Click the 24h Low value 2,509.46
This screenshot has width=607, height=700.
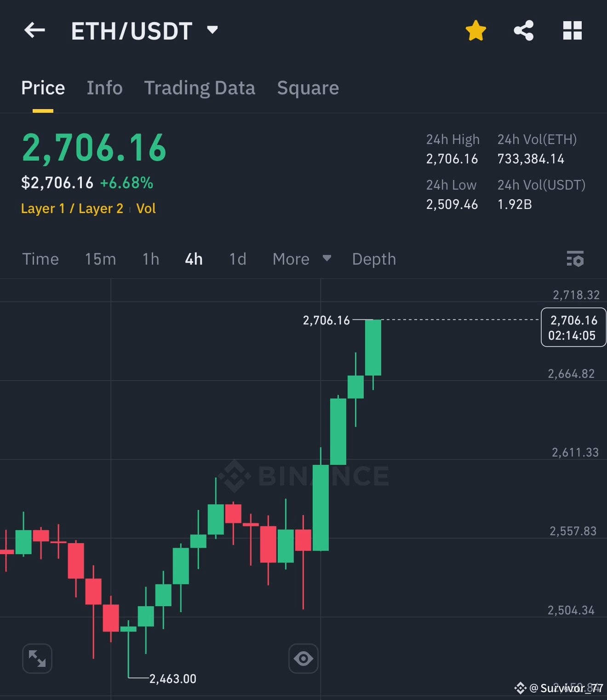[x=452, y=204]
